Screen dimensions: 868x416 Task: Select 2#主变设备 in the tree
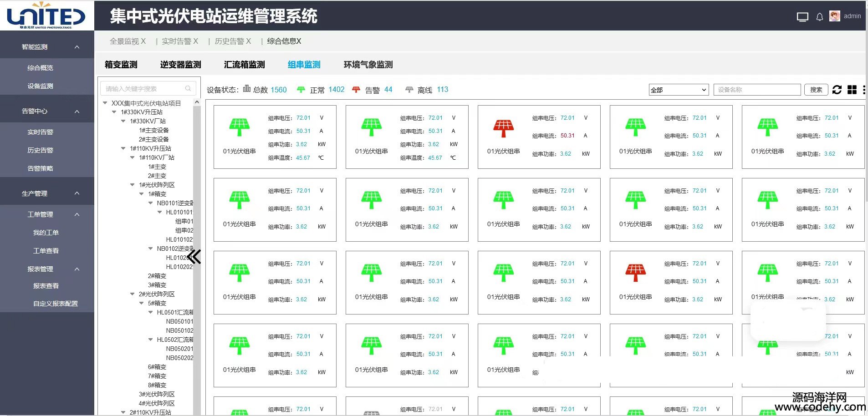pos(154,139)
